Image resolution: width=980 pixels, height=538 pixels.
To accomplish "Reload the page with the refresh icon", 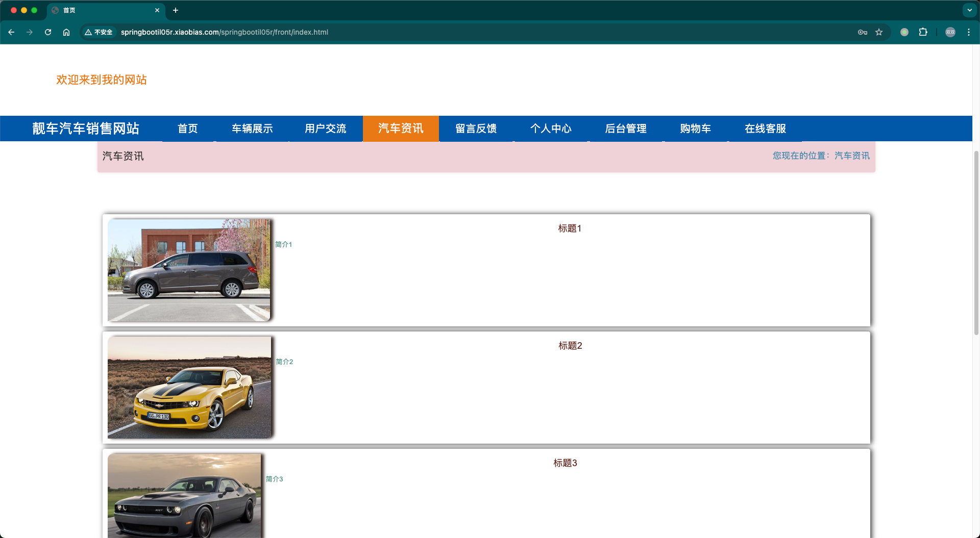I will click(x=48, y=32).
